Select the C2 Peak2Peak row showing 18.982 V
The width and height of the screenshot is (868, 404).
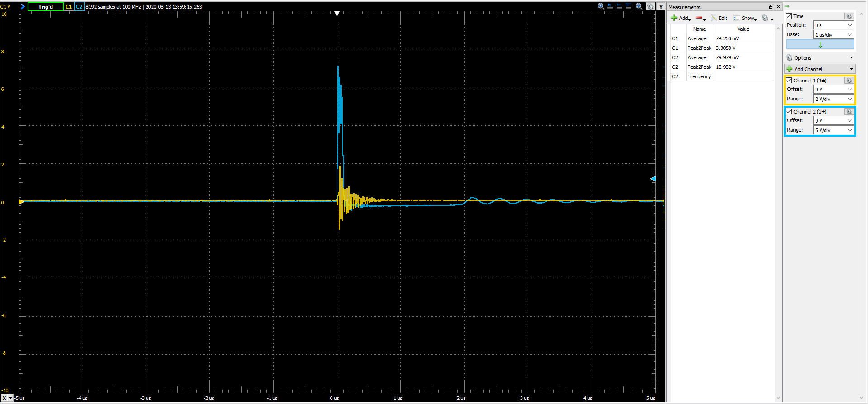point(722,67)
